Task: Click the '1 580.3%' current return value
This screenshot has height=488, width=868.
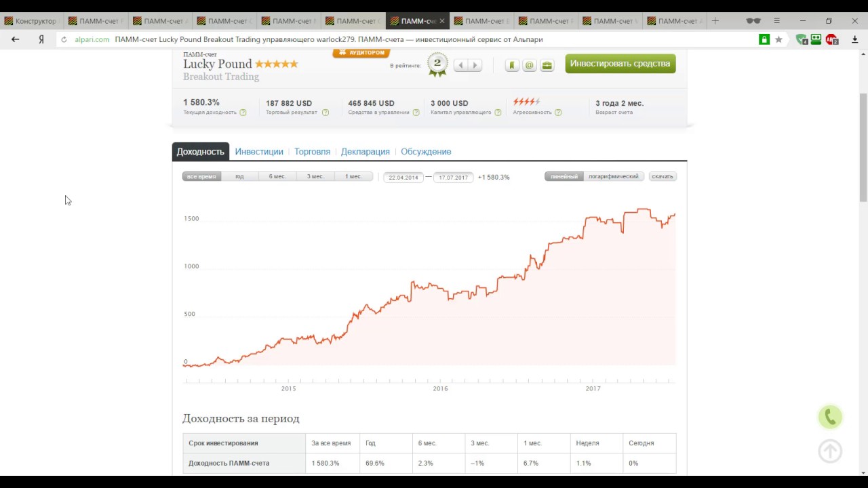Action: click(201, 102)
